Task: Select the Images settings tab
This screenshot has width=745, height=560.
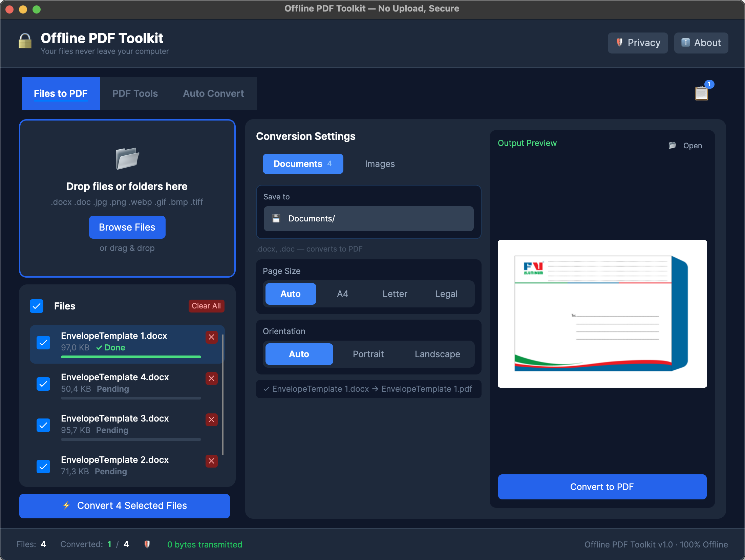Action: click(x=380, y=164)
